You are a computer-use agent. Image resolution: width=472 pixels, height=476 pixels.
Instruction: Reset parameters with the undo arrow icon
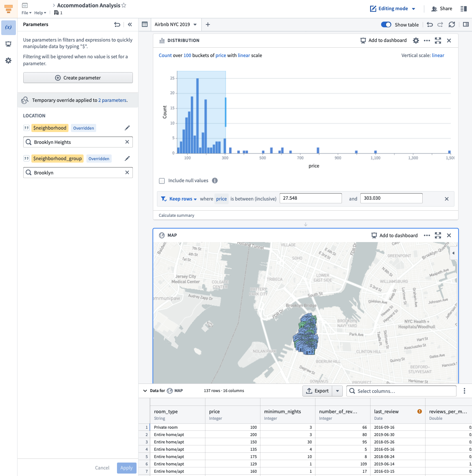pos(117,24)
